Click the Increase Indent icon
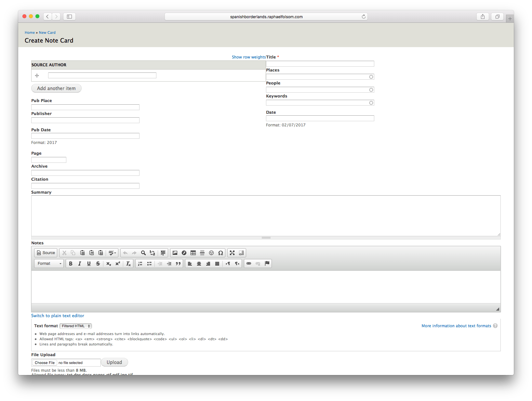This screenshot has width=532, height=401. click(x=169, y=264)
